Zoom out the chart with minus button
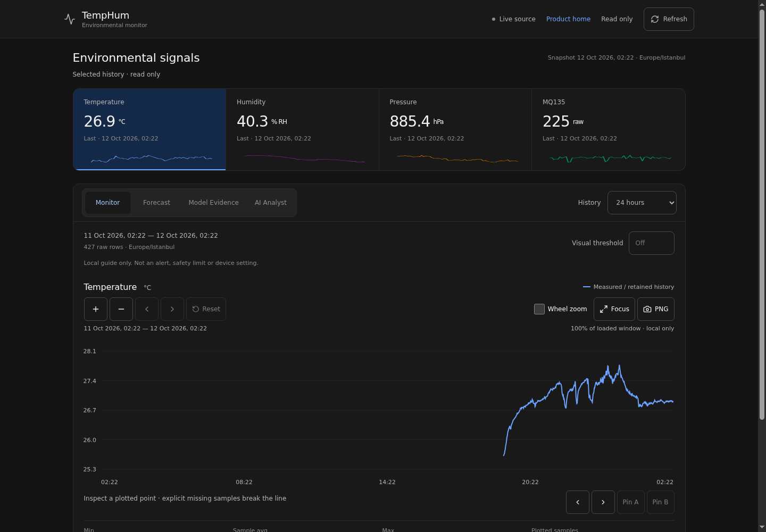The height and width of the screenshot is (532, 766). coord(121,309)
